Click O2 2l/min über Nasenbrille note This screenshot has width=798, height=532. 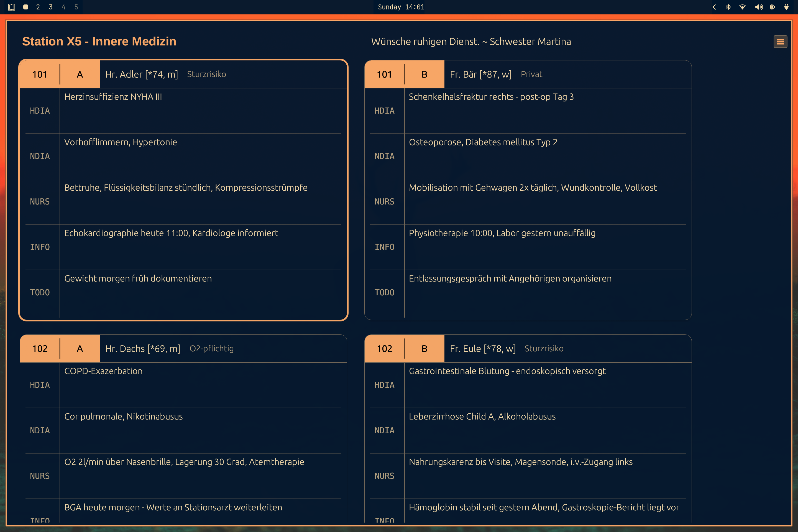pyautogui.click(x=184, y=462)
